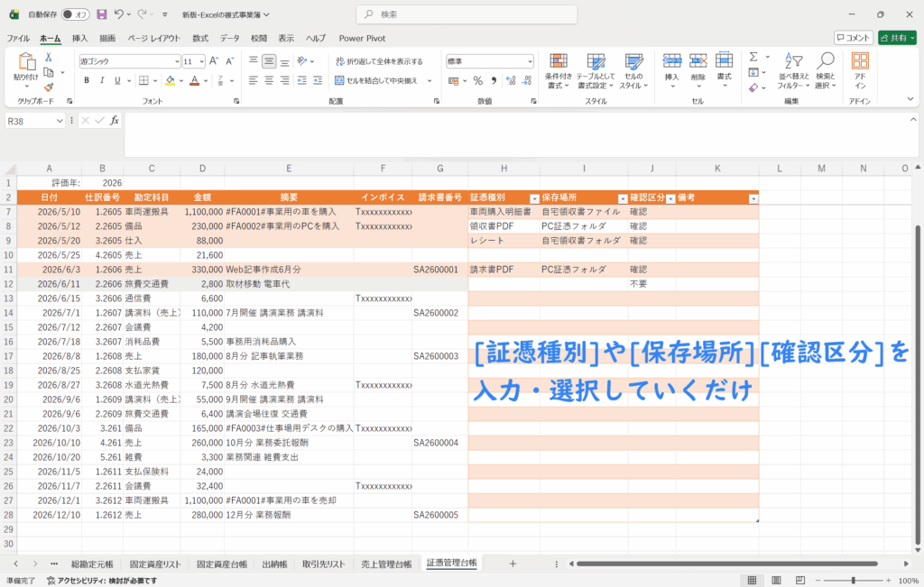Click the 共有 share button

[x=896, y=38]
